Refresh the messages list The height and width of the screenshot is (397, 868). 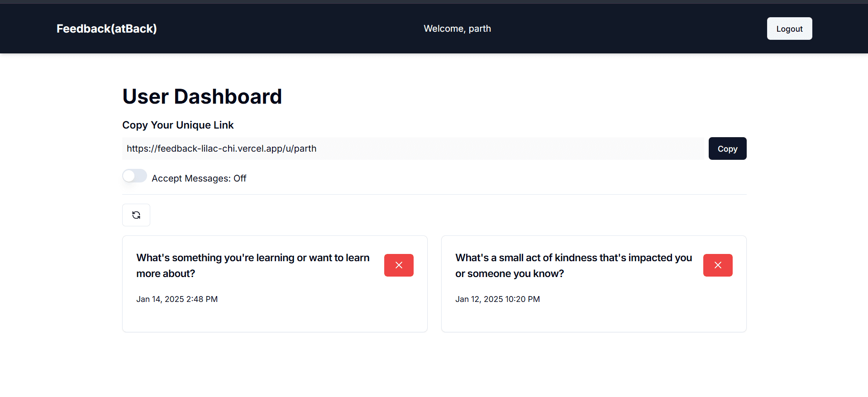pos(136,215)
